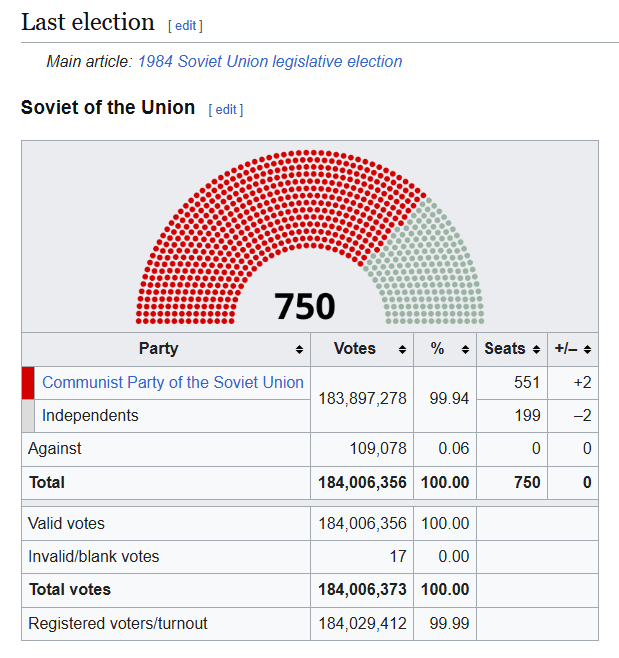619x658 pixels.
Task: Click the Soviet of the Union heading
Action: (108, 107)
